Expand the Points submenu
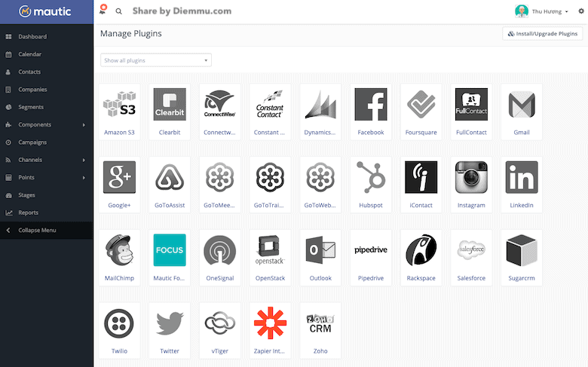This screenshot has height=367, width=588. pos(47,177)
